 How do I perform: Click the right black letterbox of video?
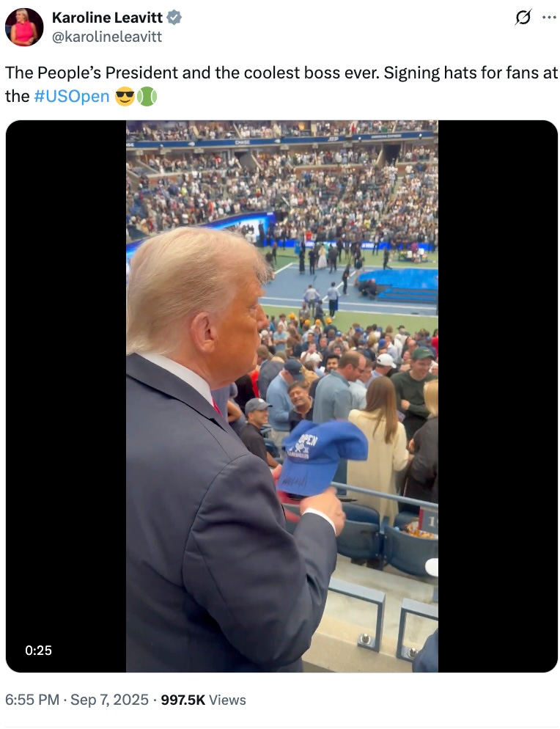(498, 396)
